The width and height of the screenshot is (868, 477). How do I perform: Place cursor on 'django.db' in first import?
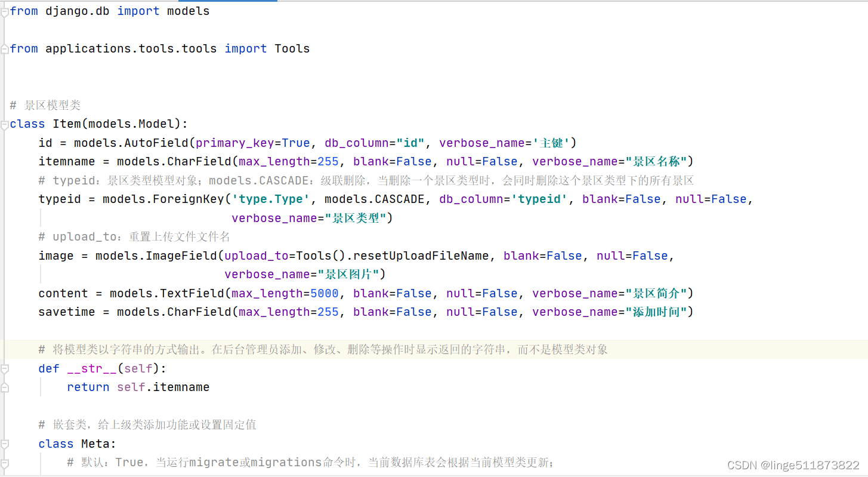click(78, 11)
